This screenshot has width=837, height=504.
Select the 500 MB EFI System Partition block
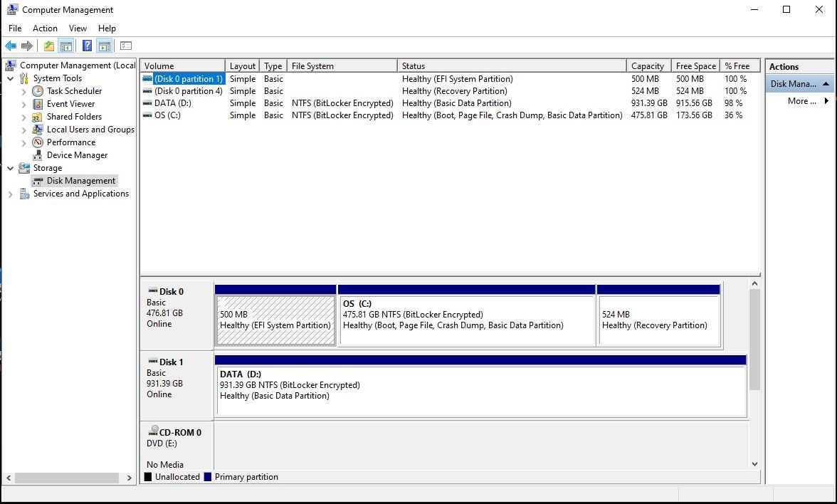click(x=275, y=315)
